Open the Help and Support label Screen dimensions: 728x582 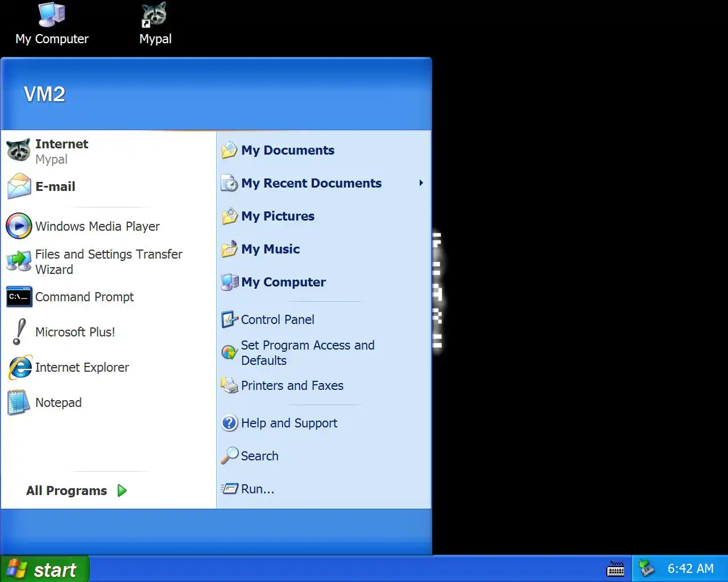[289, 423]
